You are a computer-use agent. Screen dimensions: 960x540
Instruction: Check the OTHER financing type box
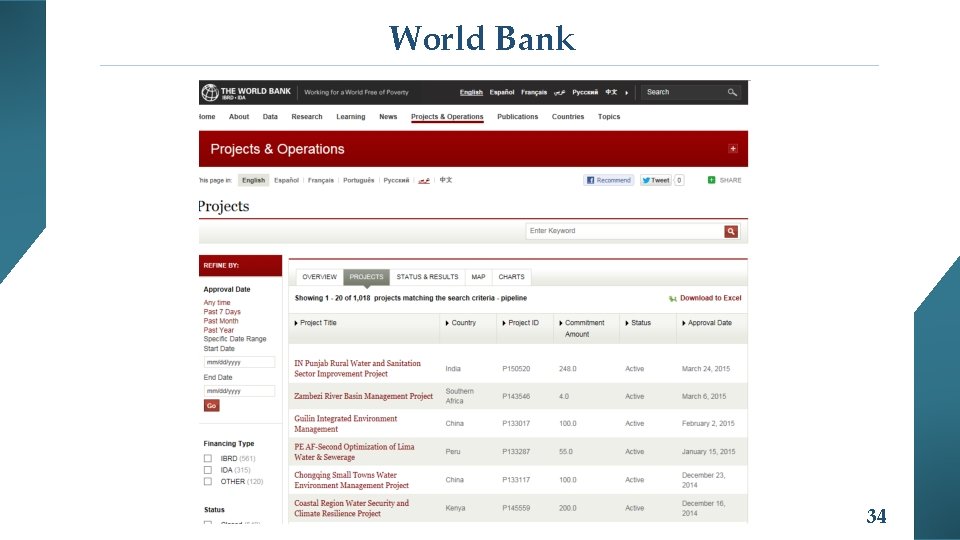(x=208, y=482)
